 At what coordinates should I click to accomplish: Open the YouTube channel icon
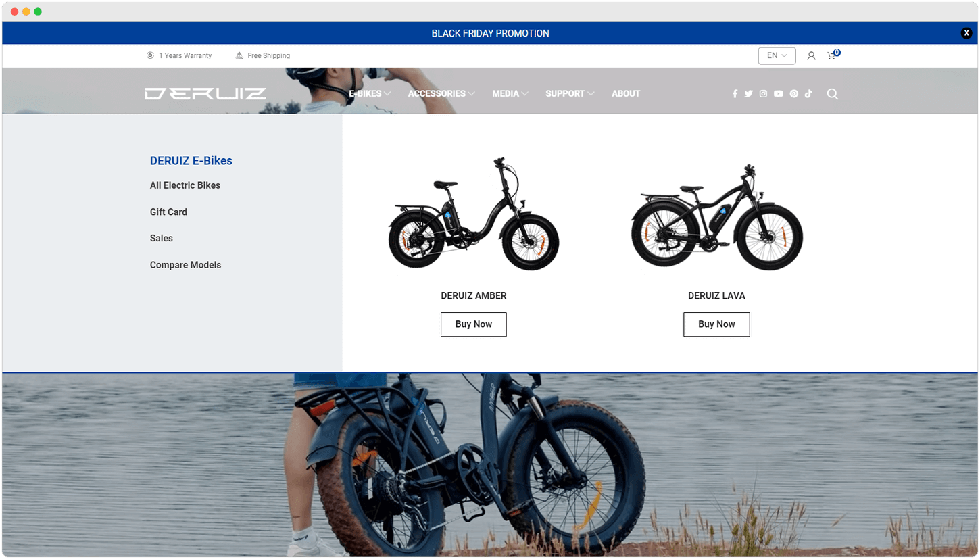(779, 94)
